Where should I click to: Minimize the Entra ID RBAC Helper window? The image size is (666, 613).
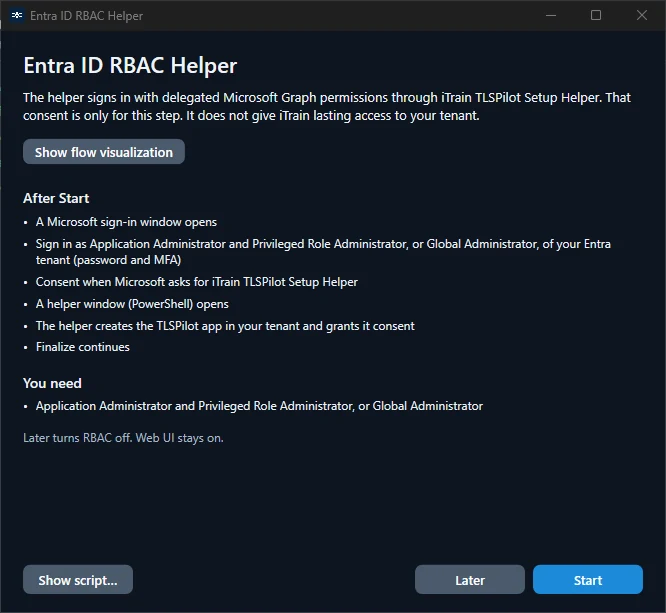coord(551,15)
